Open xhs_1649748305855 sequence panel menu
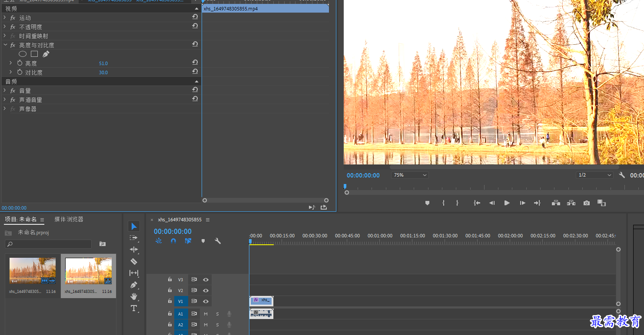 coord(208,220)
